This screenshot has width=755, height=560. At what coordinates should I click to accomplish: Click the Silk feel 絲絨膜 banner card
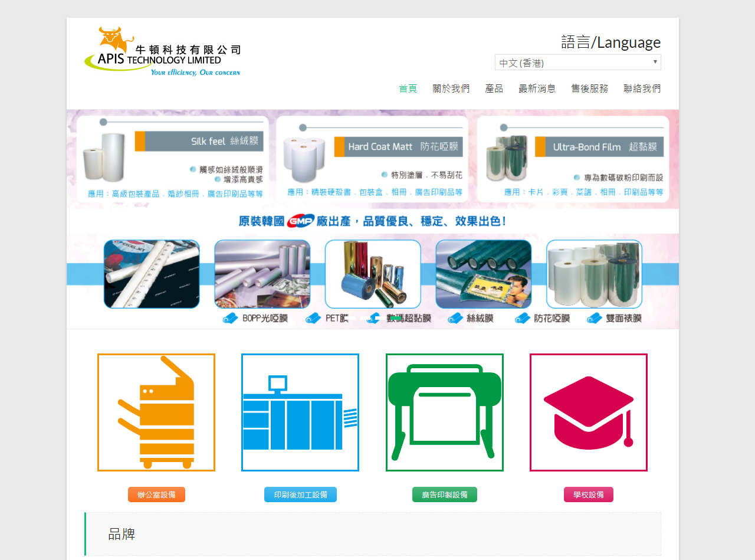pyautogui.click(x=173, y=158)
